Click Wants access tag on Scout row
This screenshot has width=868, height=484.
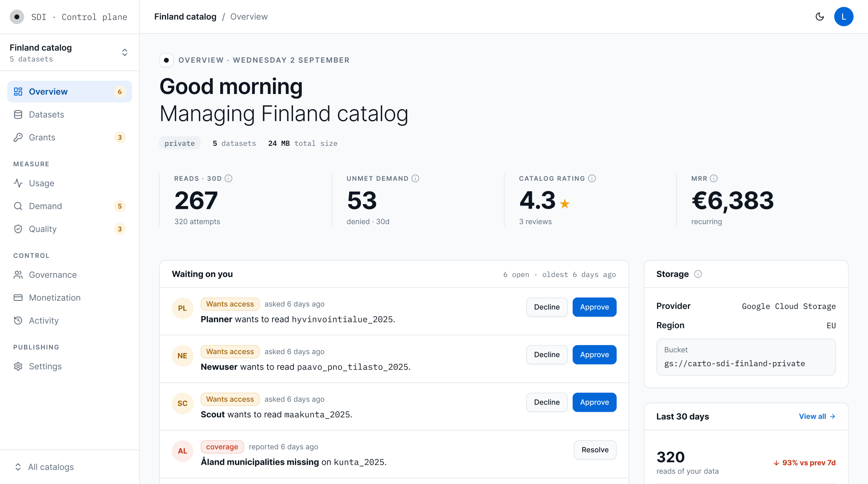point(230,399)
